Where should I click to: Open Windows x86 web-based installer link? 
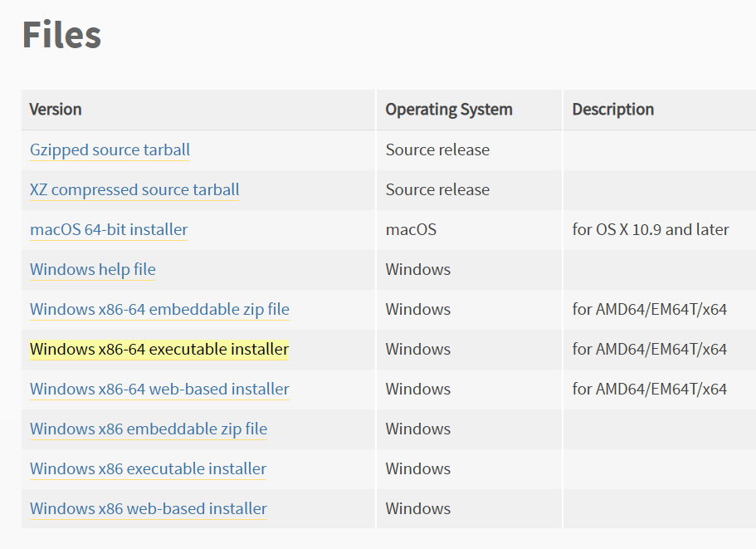coord(149,509)
